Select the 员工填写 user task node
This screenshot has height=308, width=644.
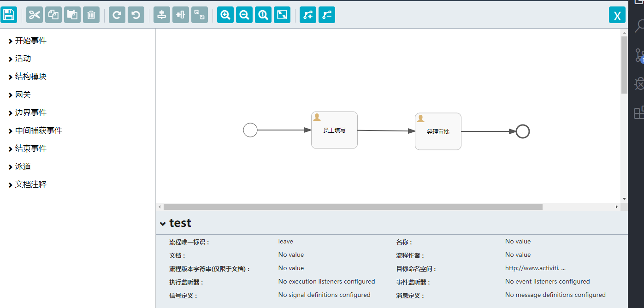click(x=334, y=130)
